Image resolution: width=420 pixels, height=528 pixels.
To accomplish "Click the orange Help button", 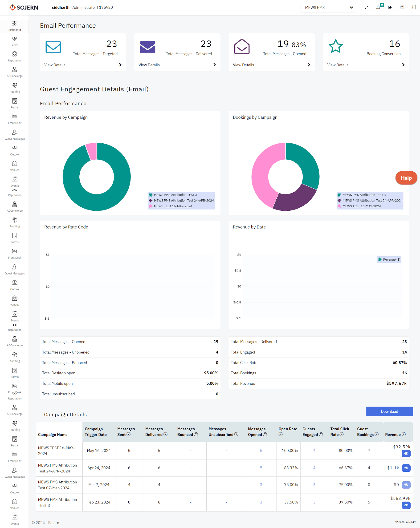I will click(406, 178).
